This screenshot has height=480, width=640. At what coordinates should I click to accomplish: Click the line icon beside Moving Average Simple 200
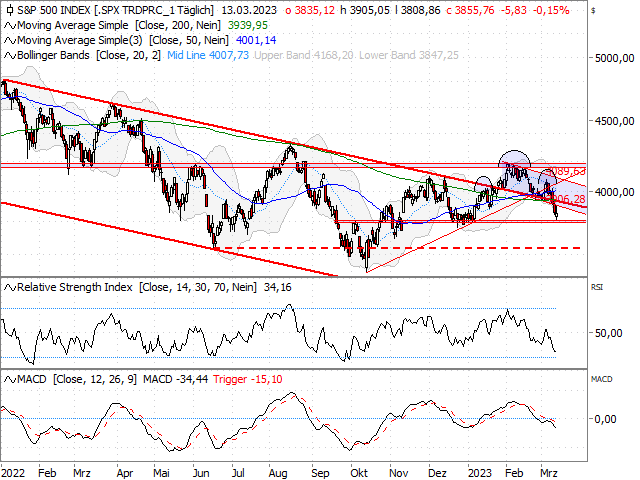coord(10,26)
